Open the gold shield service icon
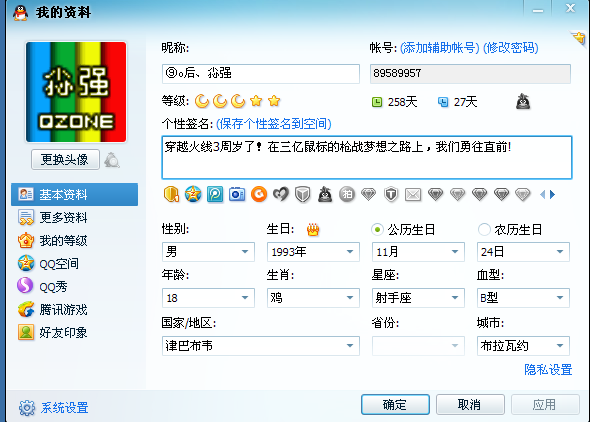Screen dimensions: 590x422 [171, 194]
